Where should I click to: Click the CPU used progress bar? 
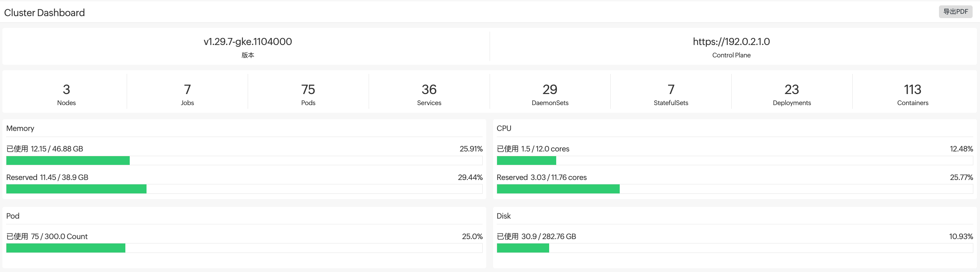(735, 161)
